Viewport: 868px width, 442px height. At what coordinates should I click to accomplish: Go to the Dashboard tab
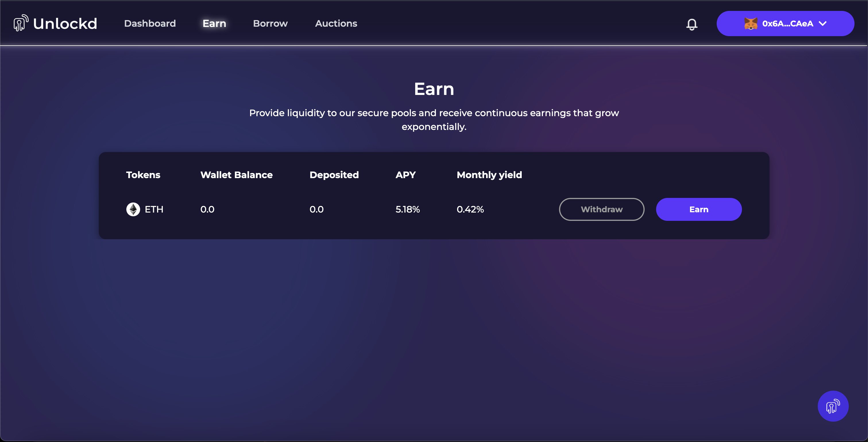[x=150, y=24]
